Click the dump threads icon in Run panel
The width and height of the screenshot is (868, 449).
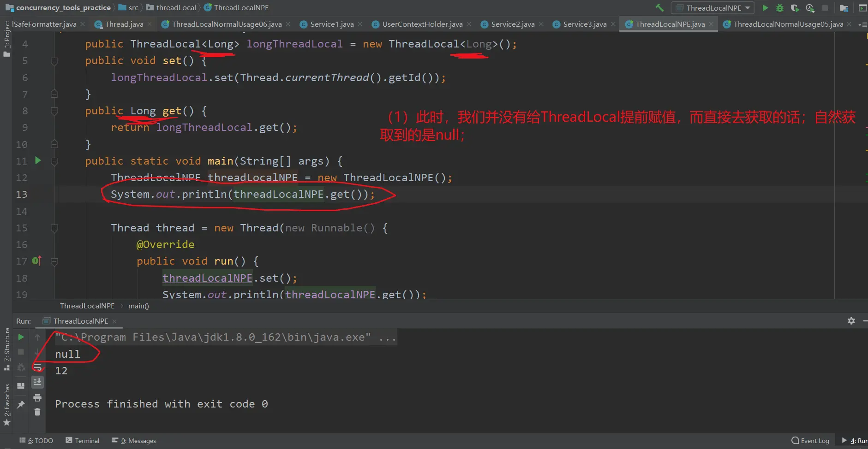(21, 367)
